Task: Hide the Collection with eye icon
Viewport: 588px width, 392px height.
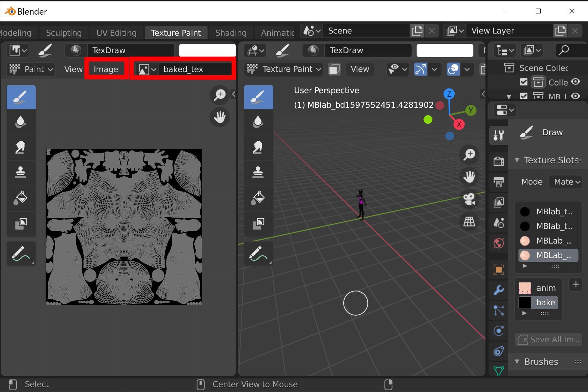Action: [575, 82]
